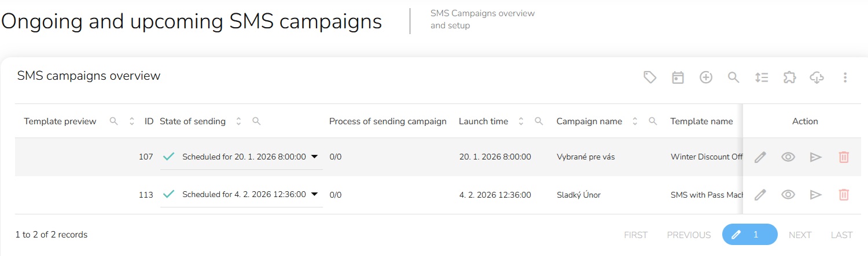Image resolution: width=868 pixels, height=256 pixels.
Task: Edit campaign 107 with the pencil icon
Action: click(x=760, y=157)
